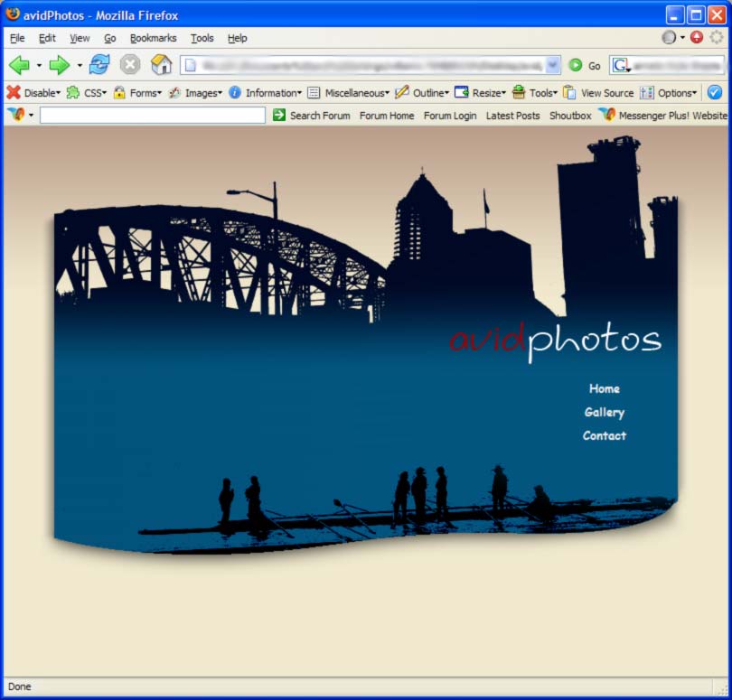Click the Stop loading icon

130,65
